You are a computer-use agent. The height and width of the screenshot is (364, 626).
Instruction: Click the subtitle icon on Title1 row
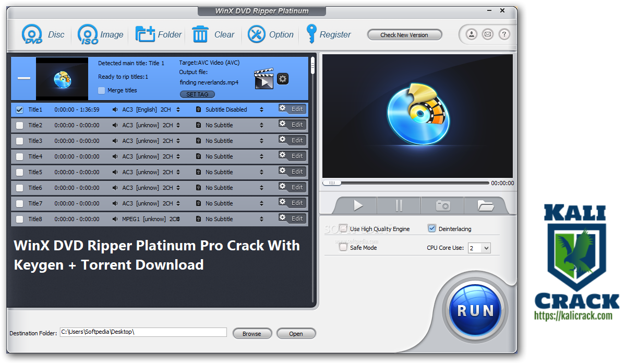198,110
